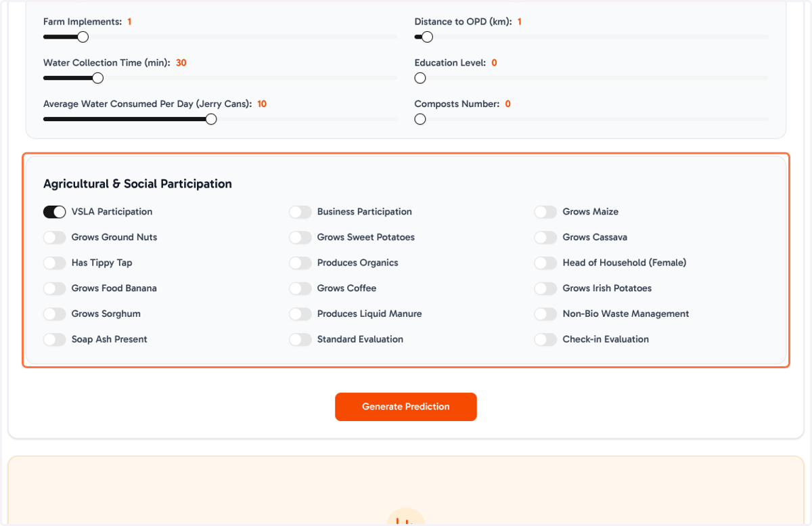Screen dimensions: 812x526
Task: Click the Generate Prediction button
Action: coord(406,407)
